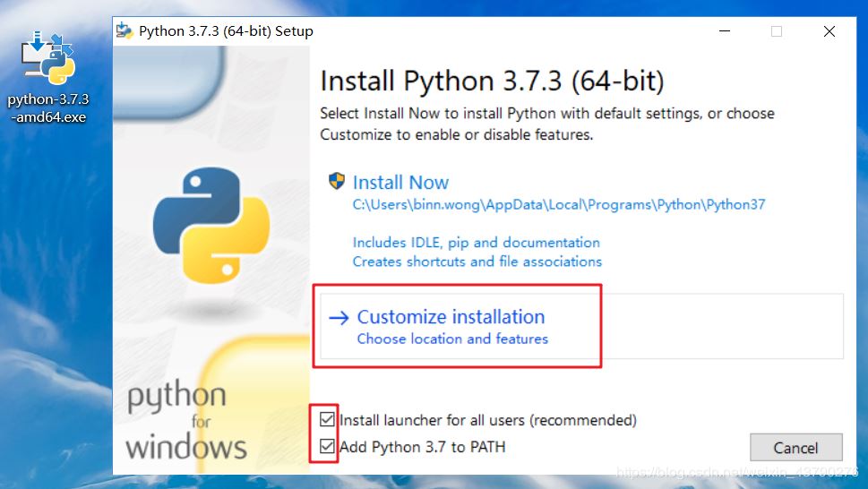Screen dimensions: 868x489
Task: Click 'Includes IDLE, pip and documentation' text
Action: coord(476,243)
